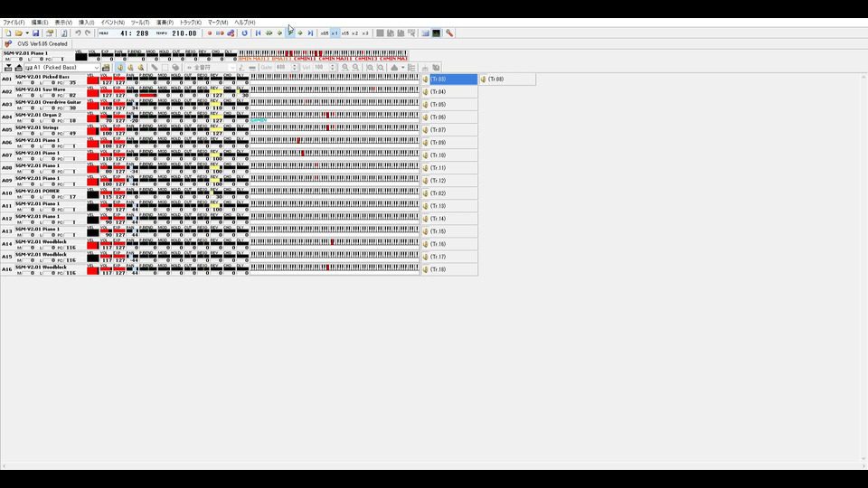Click speaker icon beside (Tr.10)
Viewport: 868px width, 488px height.
coord(426,155)
